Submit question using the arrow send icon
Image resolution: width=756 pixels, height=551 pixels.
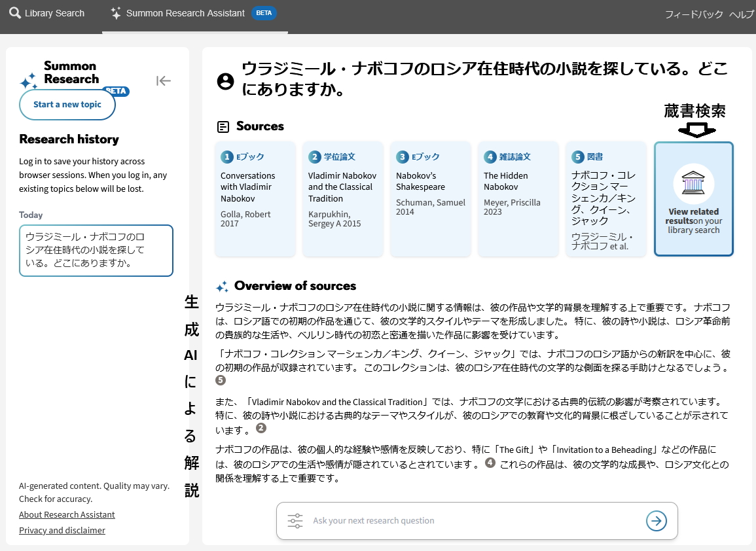[x=656, y=520]
